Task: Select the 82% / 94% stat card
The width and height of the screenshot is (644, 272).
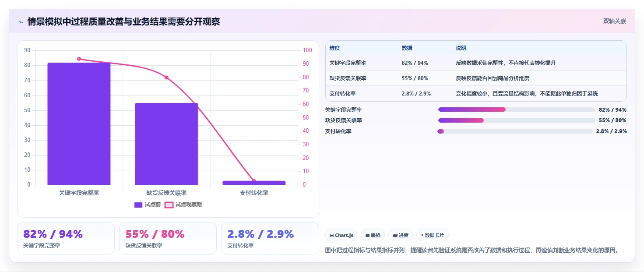Action: (66, 238)
